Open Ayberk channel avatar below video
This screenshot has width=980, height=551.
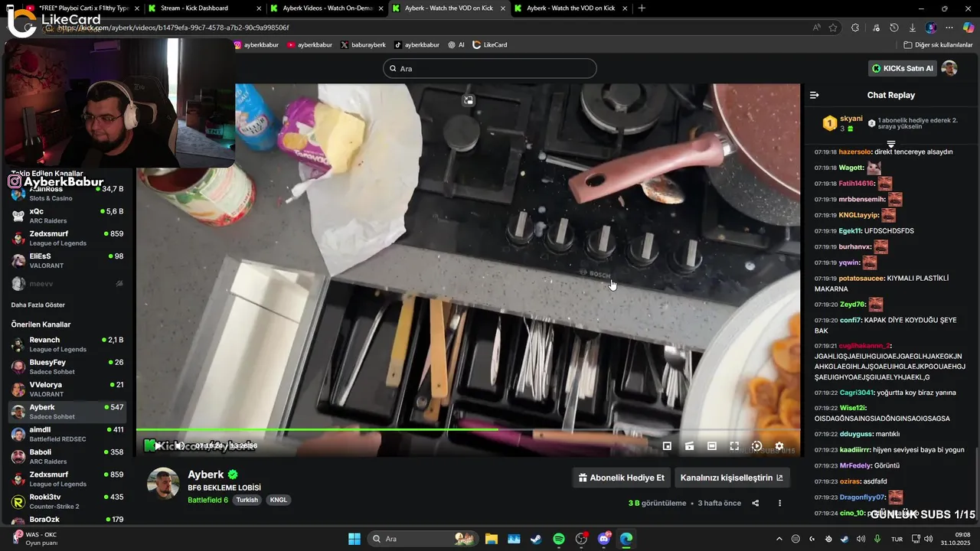tap(163, 484)
